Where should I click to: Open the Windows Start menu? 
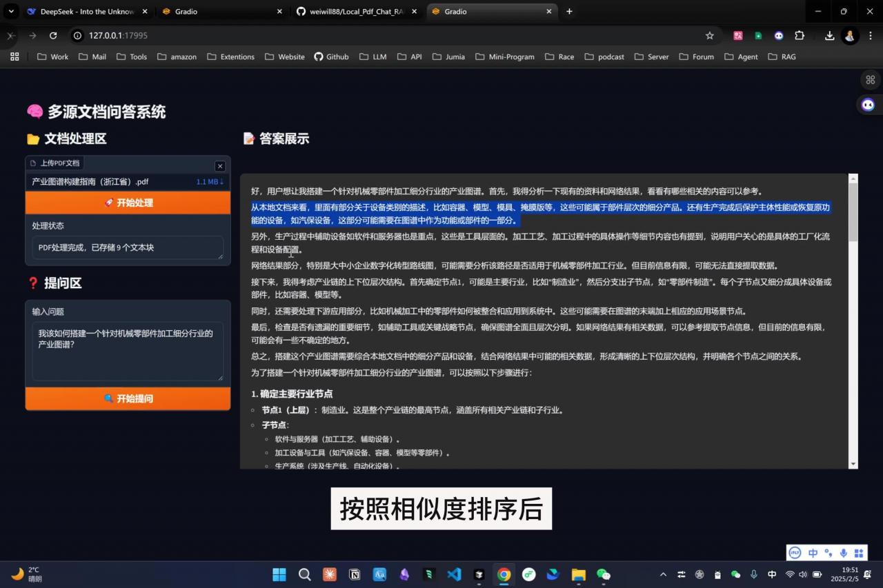(x=279, y=574)
